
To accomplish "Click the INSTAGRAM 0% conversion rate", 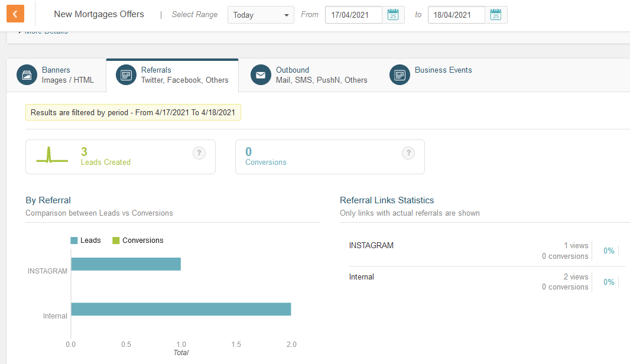I will tap(609, 251).
